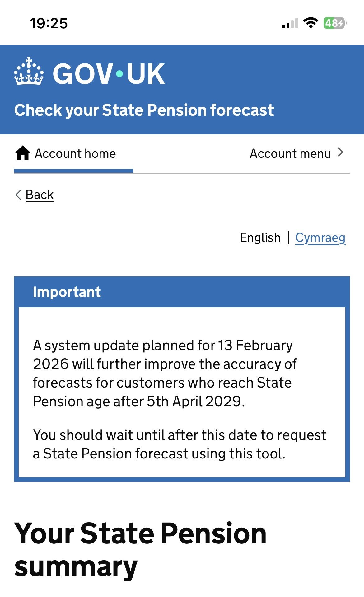Go back using the Back link
364x597 pixels.
pos(40,195)
